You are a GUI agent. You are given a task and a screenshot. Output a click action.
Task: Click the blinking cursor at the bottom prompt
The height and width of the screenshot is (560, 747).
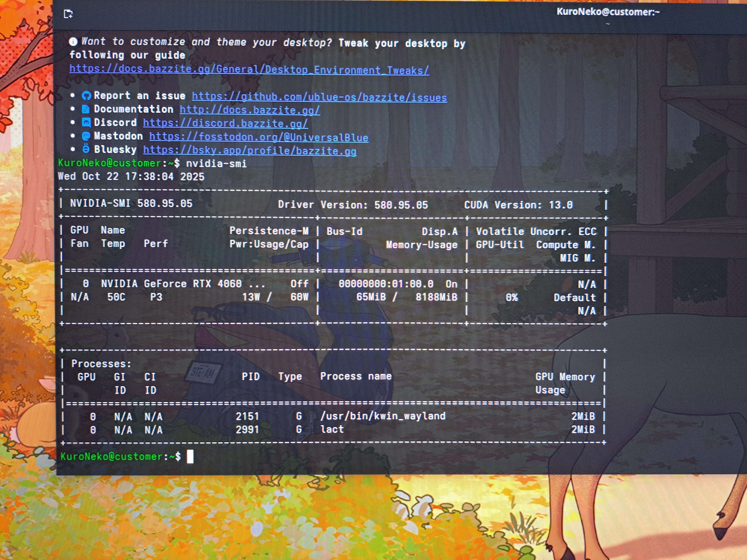(x=190, y=457)
